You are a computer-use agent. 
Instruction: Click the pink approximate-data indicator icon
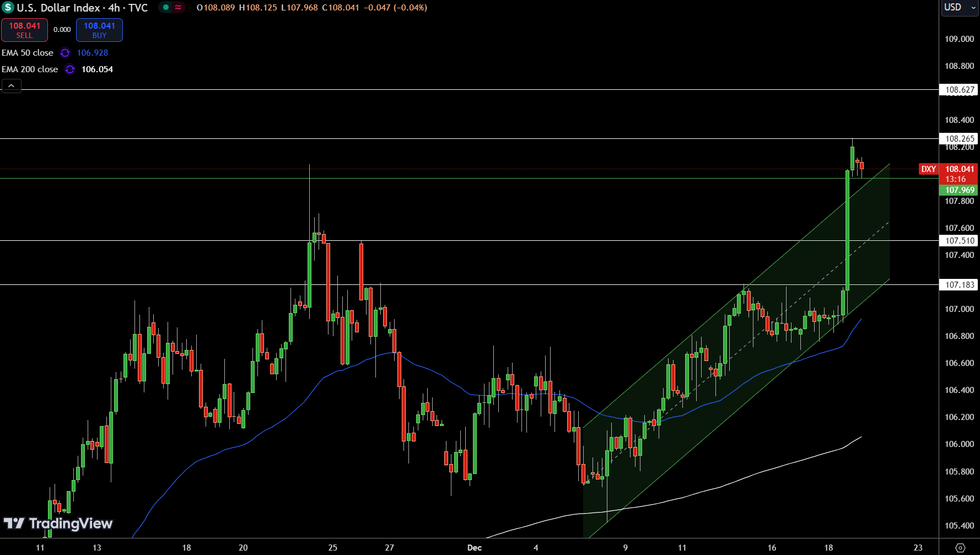(x=178, y=8)
